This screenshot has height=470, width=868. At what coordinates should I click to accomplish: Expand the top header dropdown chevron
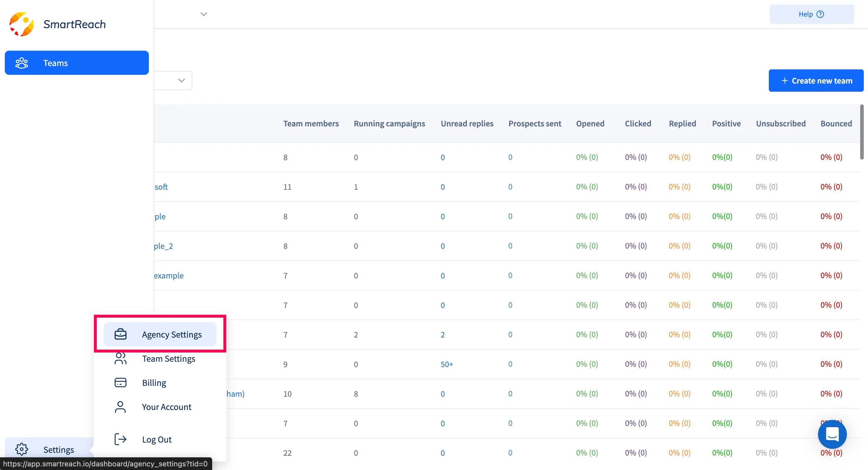tap(204, 14)
